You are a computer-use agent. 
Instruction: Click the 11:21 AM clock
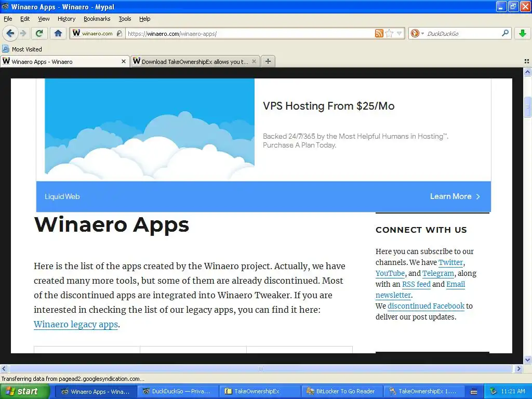tap(513, 391)
